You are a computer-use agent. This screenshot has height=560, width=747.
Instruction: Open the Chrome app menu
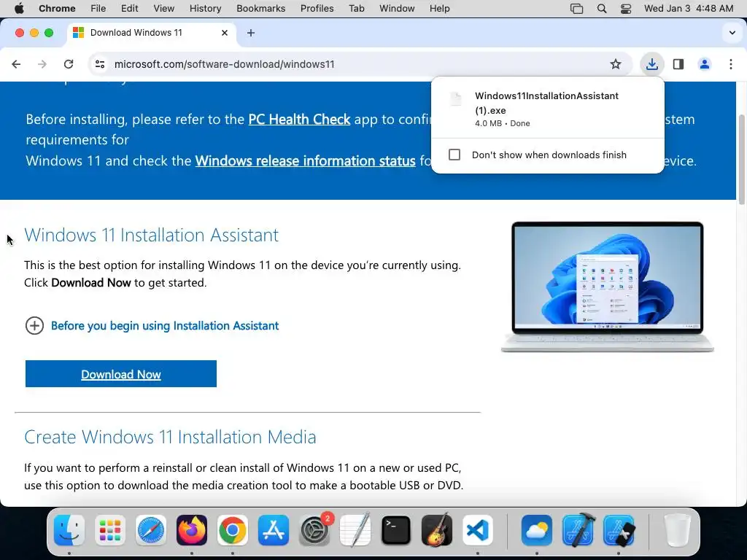click(x=57, y=9)
